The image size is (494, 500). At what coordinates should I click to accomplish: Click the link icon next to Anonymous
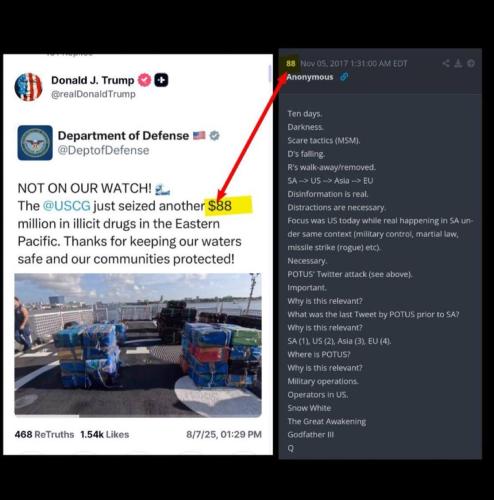click(x=344, y=77)
